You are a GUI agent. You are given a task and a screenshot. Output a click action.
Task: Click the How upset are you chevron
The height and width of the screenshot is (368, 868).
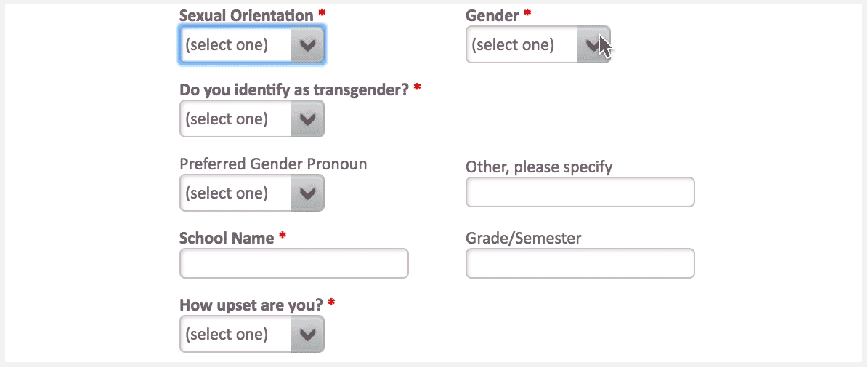(308, 335)
